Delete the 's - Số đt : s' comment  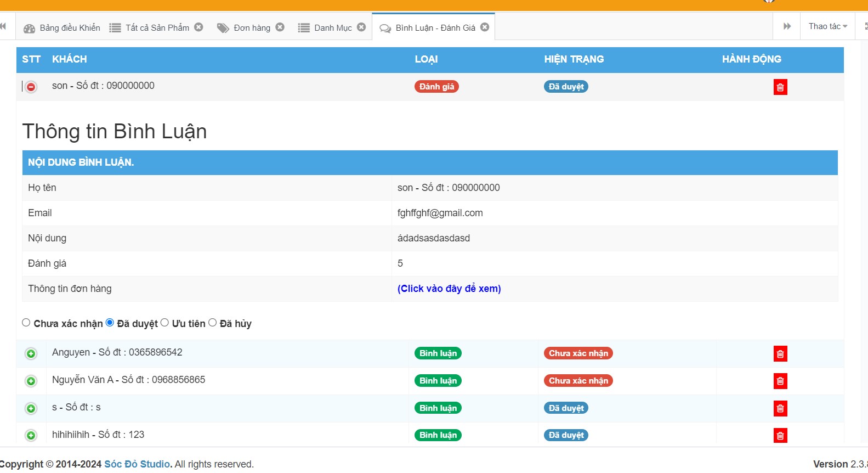click(780, 408)
